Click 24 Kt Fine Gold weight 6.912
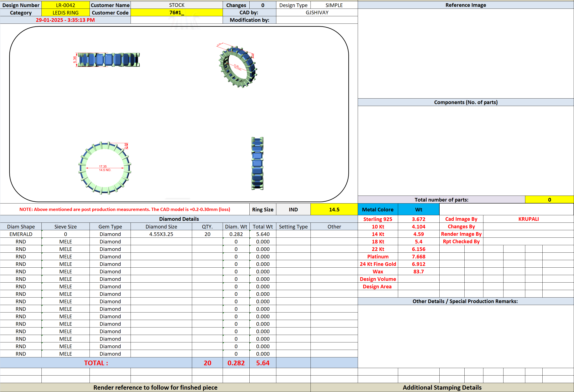 [x=419, y=264]
